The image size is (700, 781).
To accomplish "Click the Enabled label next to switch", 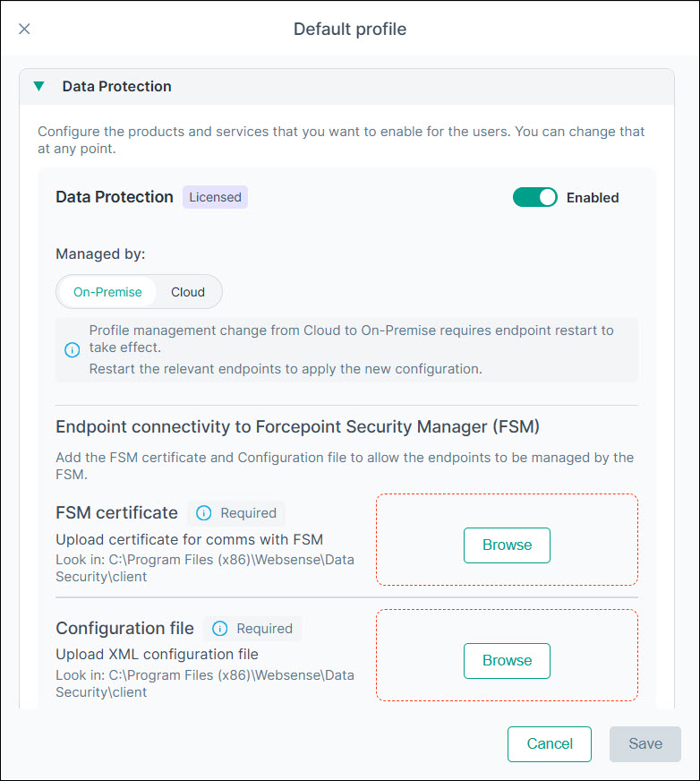I will (593, 197).
